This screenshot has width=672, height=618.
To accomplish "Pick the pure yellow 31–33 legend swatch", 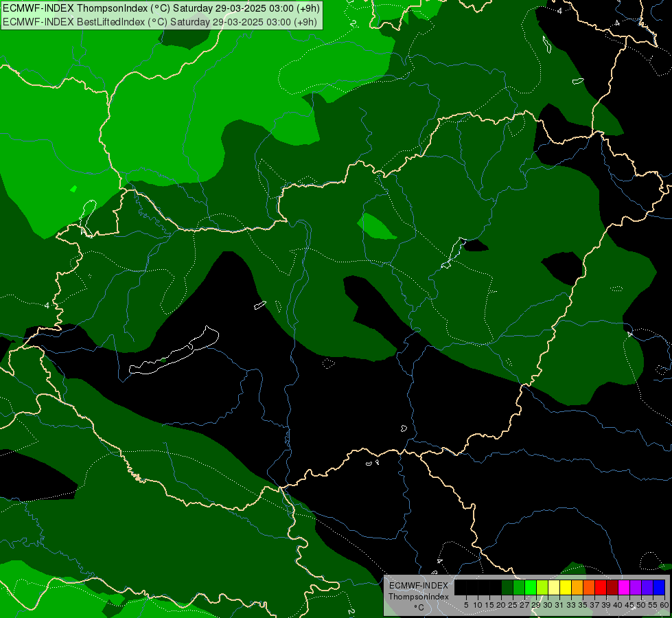I will (x=566, y=587).
